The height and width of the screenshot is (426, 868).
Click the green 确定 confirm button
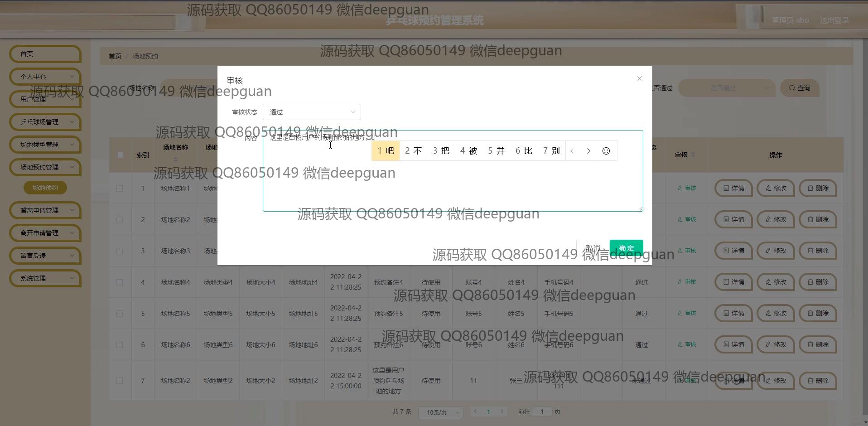(626, 248)
